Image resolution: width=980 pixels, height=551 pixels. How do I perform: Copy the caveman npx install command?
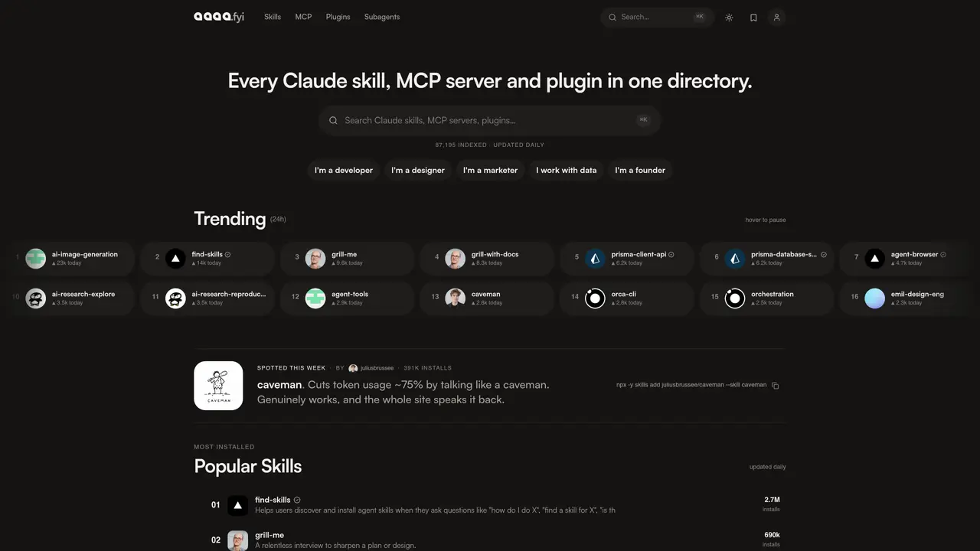[x=776, y=386]
